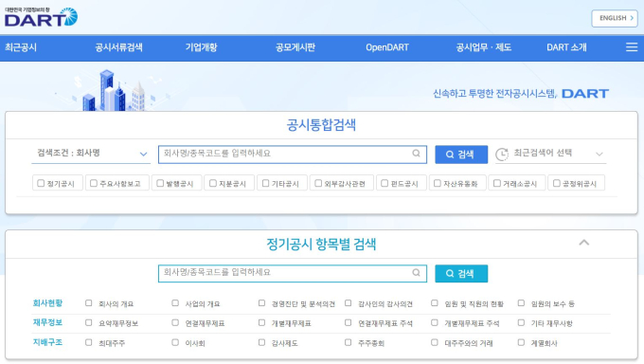The height and width of the screenshot is (364, 644).
Task: Click the 회사현황 category link
Action: click(47, 303)
